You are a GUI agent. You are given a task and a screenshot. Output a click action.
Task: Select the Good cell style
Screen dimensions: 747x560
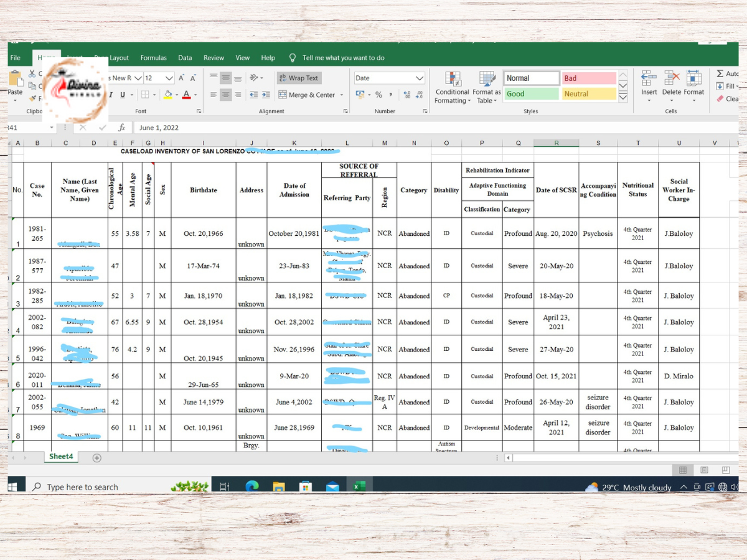tap(532, 94)
